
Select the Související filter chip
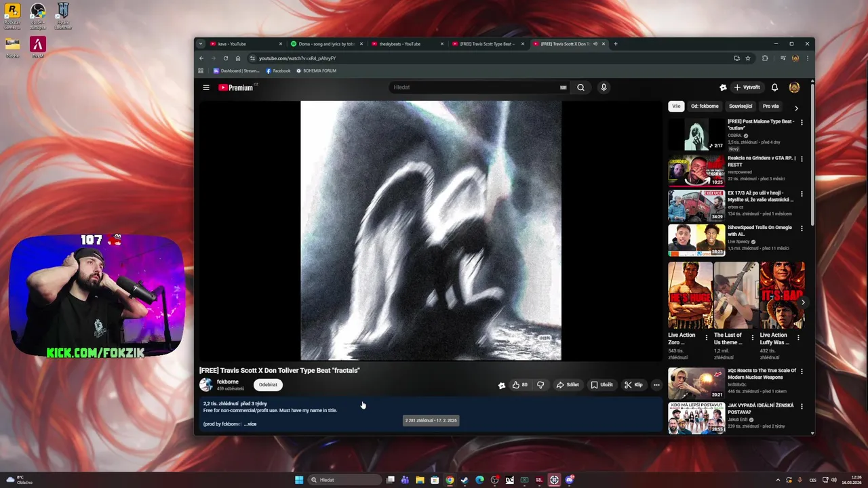[741, 106]
